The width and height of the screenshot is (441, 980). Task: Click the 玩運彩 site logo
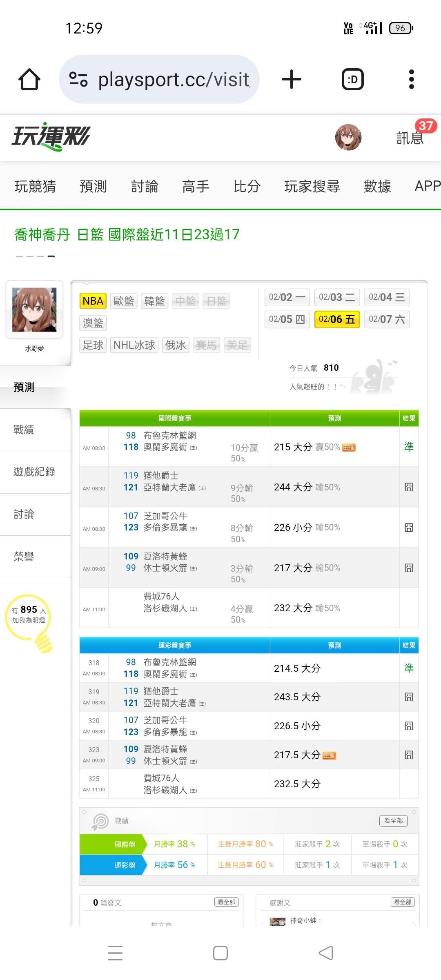point(51,137)
